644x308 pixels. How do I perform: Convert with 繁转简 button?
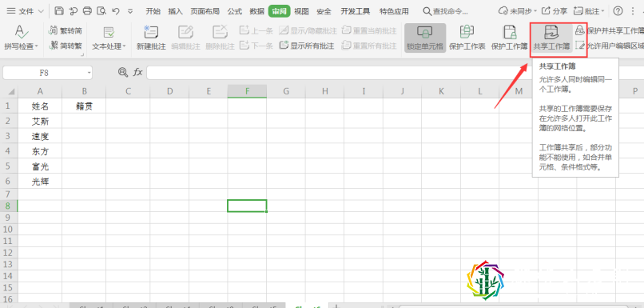pos(66,30)
